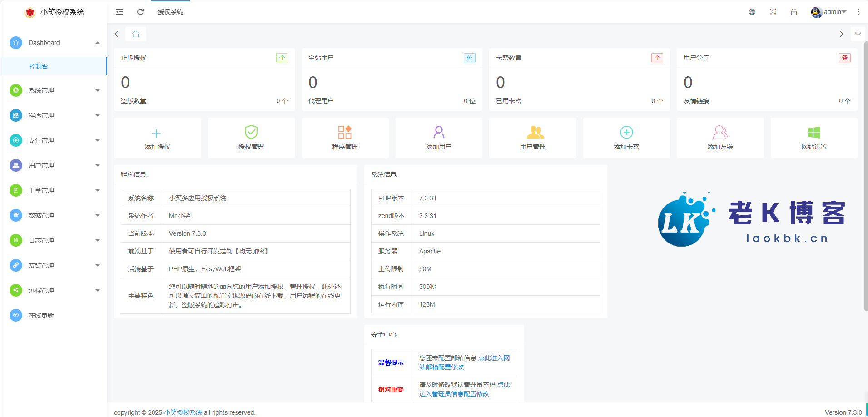Open 在线更新 in the sidebar
The height and width of the screenshot is (417, 868).
coord(54,315)
